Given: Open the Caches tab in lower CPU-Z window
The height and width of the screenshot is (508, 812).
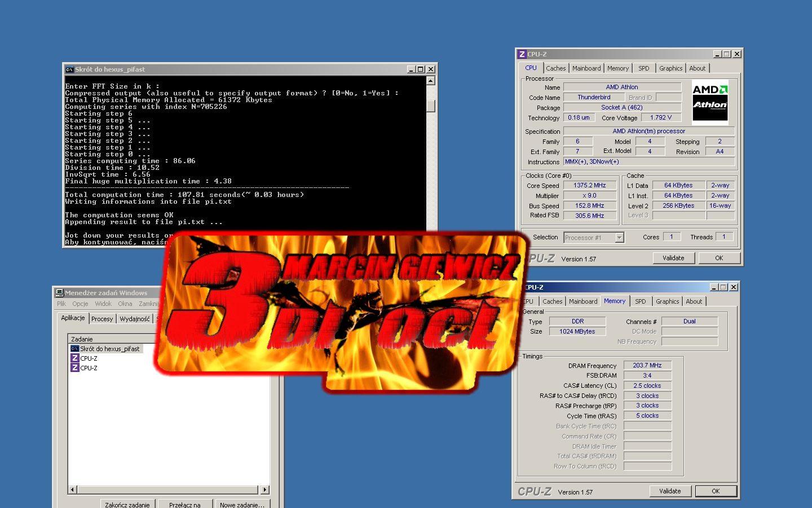Looking at the screenshot, I should tap(552, 301).
